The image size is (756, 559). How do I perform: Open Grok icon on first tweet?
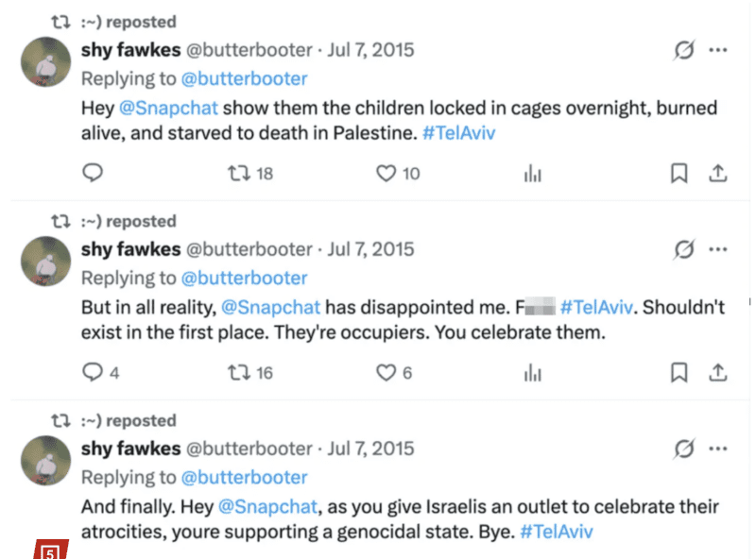coord(683,50)
